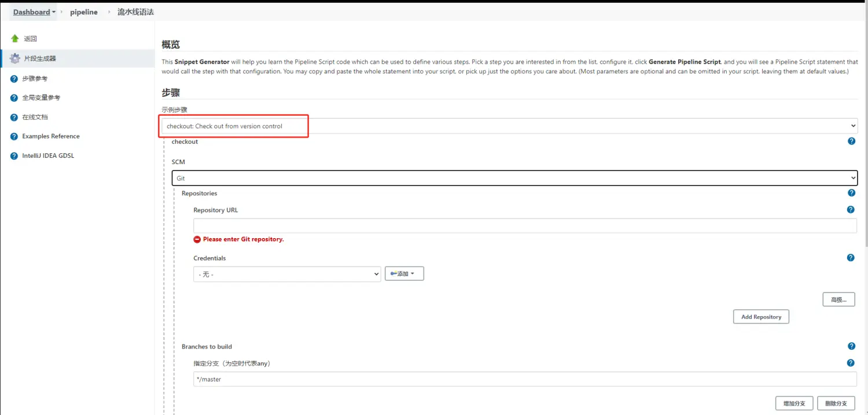Image resolution: width=868 pixels, height=415 pixels.
Task: Open the Dashboard breadcrumb menu
Action: (53, 12)
